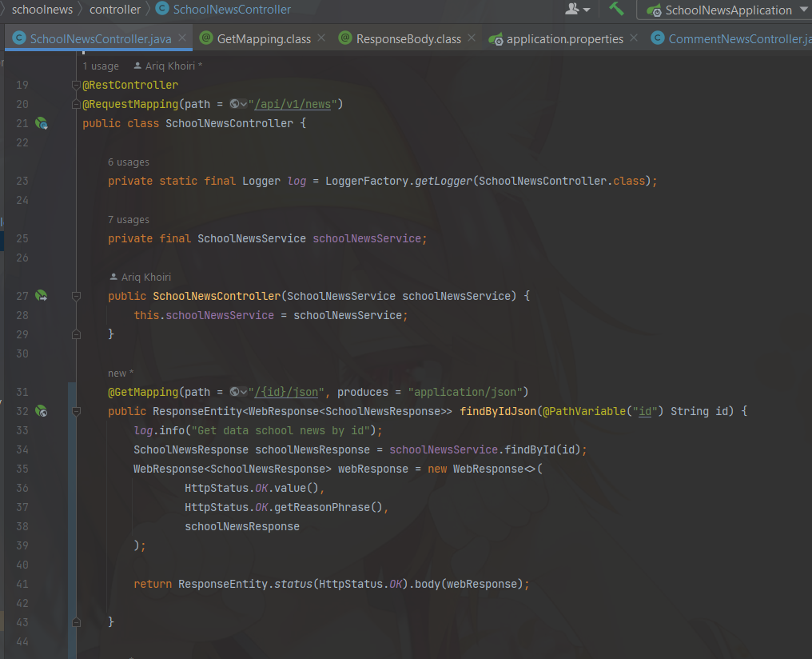Viewport: 812px width, 659px height.
Task: Click the request mapping gutter icon on findByIdJson
Action: [x=42, y=411]
